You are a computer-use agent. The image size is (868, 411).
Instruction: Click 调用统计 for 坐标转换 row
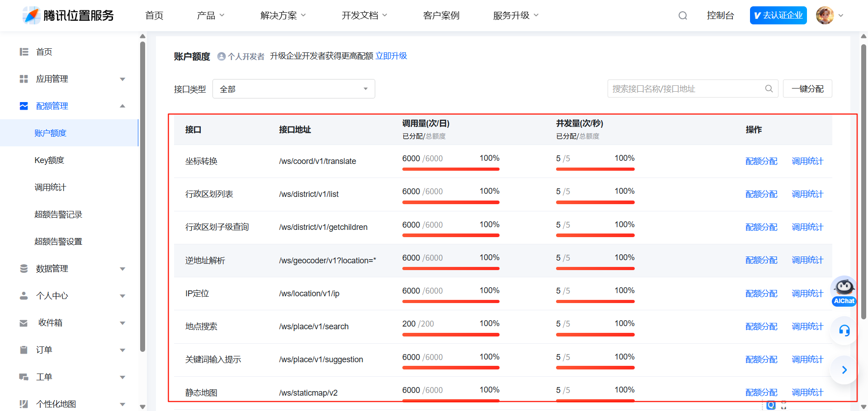coord(807,161)
